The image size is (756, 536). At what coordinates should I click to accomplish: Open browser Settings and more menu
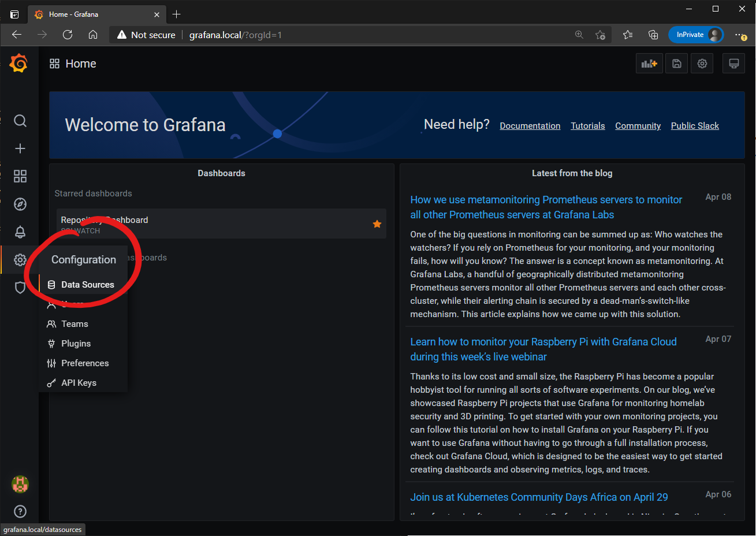741,35
